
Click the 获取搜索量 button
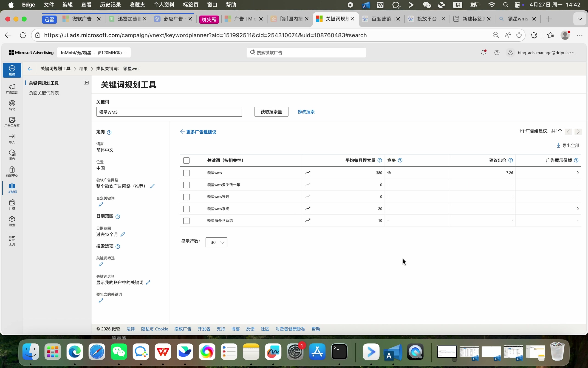pyautogui.click(x=271, y=112)
